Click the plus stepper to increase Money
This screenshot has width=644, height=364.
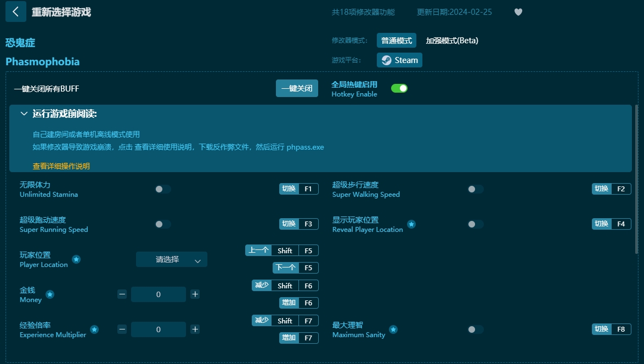(195, 294)
